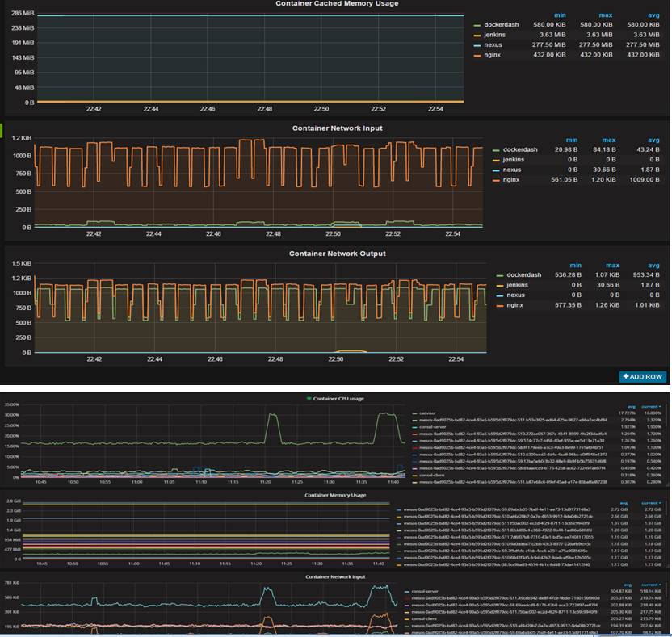
Task: Toggle consul-client series in lower Network Input legend
Action: coord(424,619)
